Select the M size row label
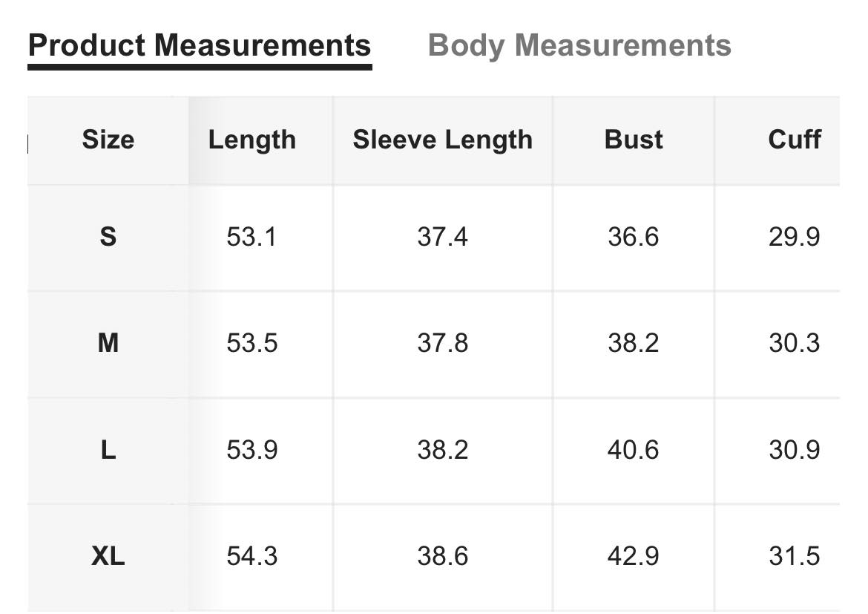Screen dimensions: 868x614 point(108,343)
